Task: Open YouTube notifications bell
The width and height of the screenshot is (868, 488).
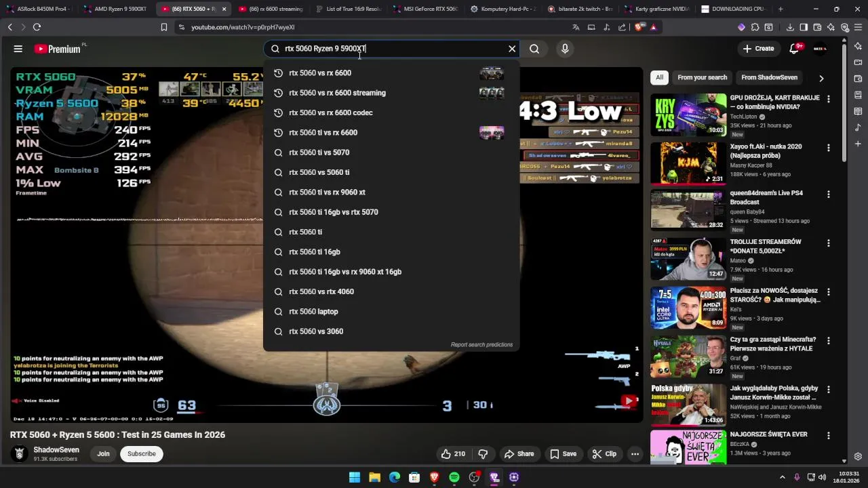Action: 795,49
